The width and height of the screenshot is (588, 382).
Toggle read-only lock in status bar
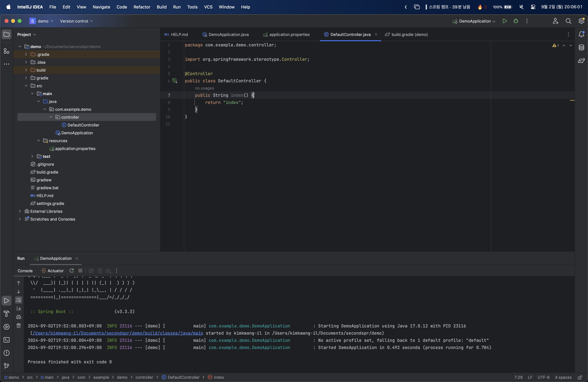[x=580, y=377]
